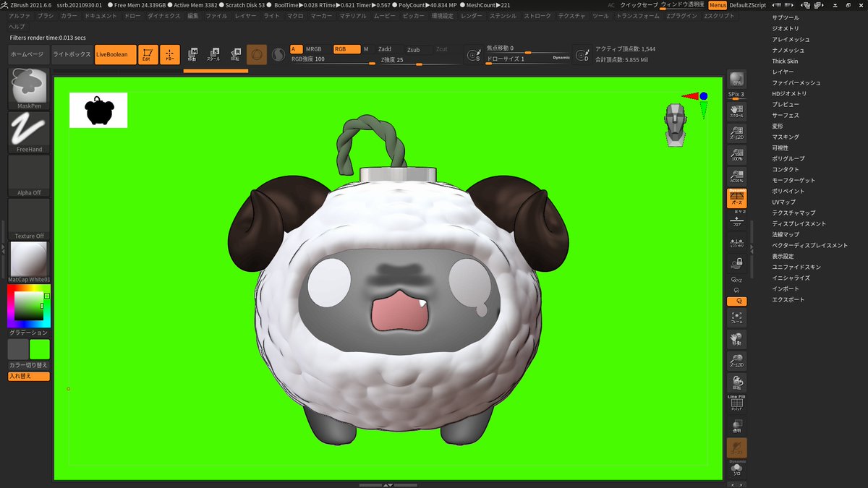Expand the エクスポート subpalette
868x488 pixels.
pyautogui.click(x=788, y=299)
